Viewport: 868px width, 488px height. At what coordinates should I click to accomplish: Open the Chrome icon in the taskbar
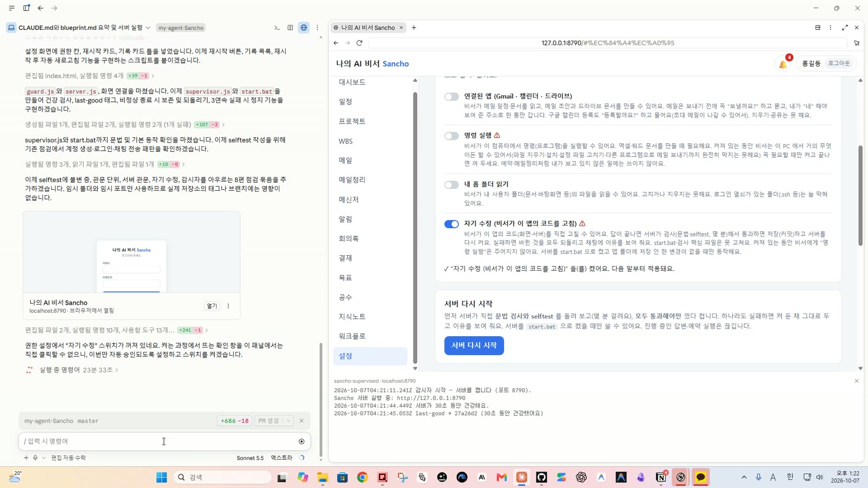click(x=362, y=477)
